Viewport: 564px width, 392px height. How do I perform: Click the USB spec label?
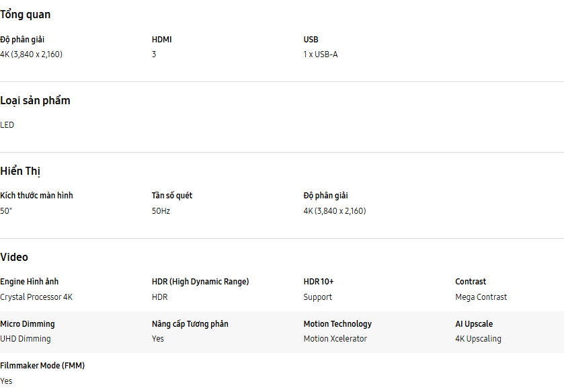311,40
